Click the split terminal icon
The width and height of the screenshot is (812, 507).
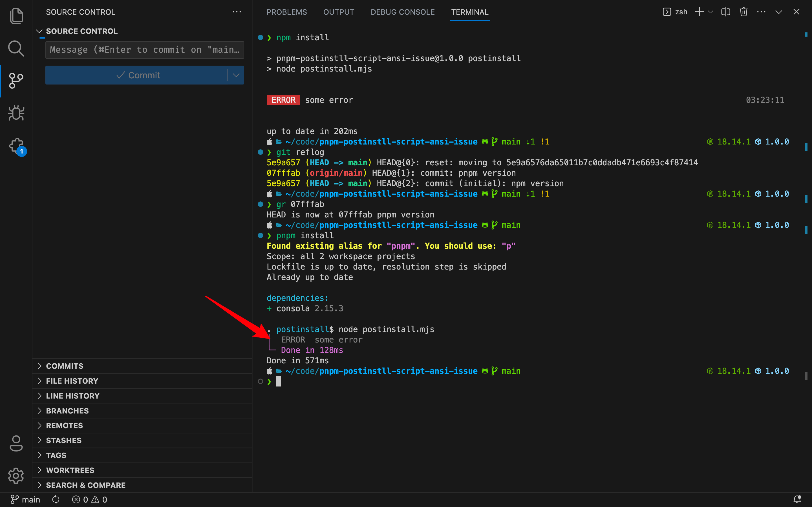coord(725,12)
